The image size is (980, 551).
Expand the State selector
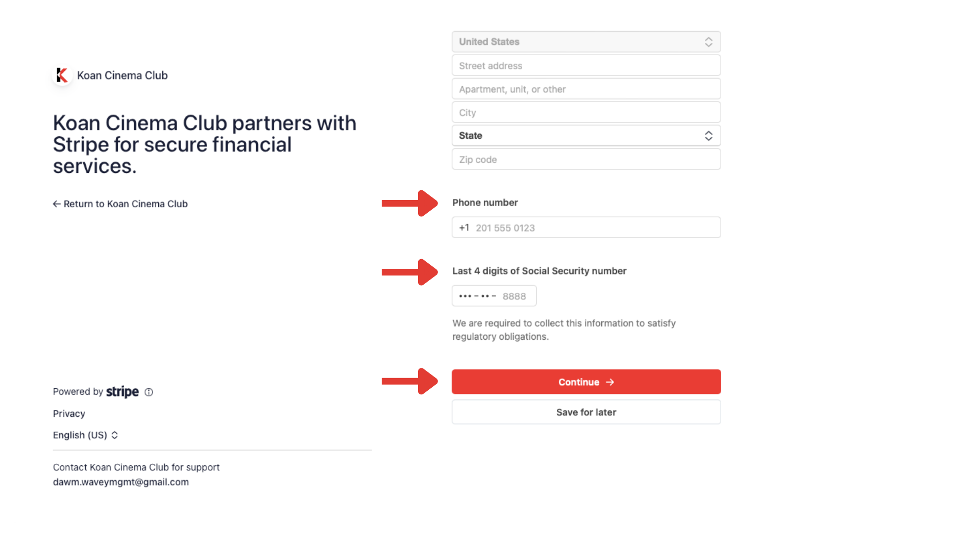(x=586, y=136)
